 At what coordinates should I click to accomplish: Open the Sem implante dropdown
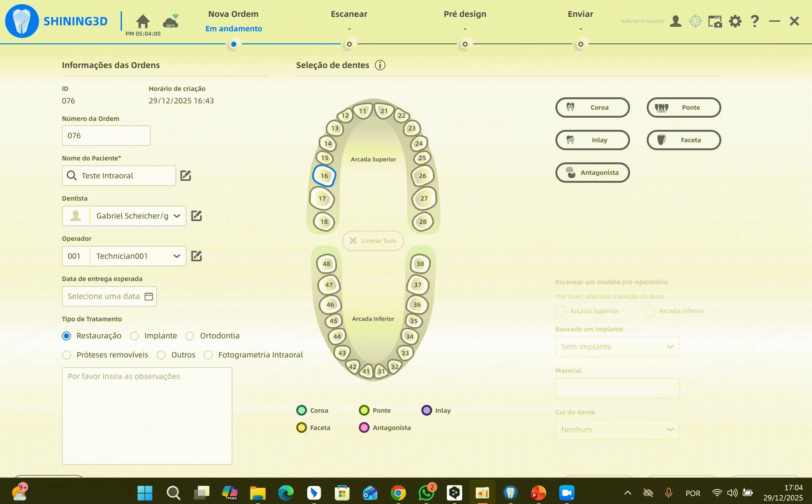coord(617,347)
